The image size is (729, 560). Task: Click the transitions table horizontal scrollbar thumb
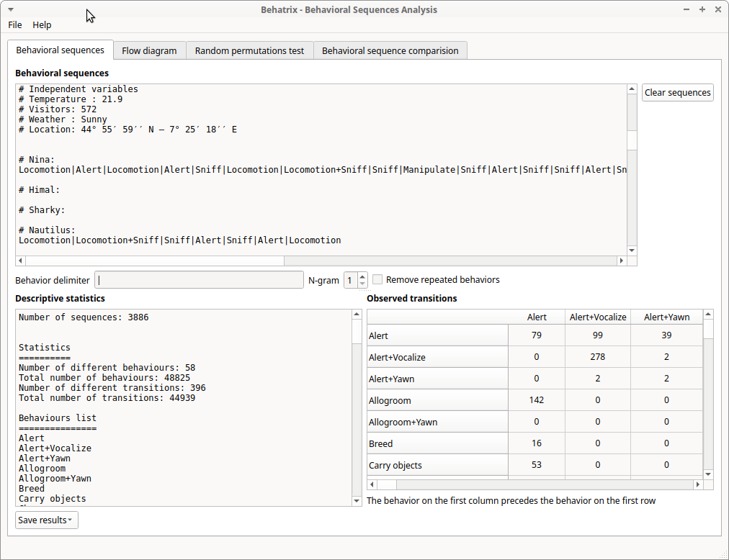point(387,484)
